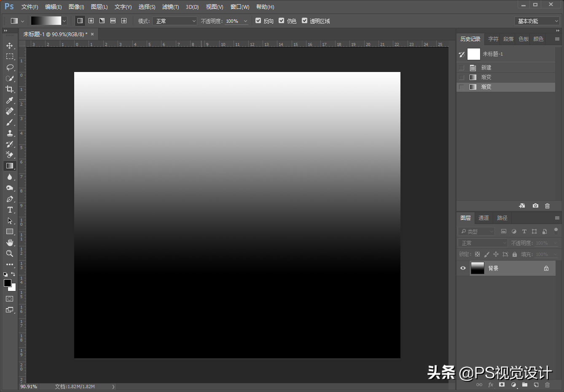The width and height of the screenshot is (564, 392).
Task: Change the screen mode
Action: [10, 310]
